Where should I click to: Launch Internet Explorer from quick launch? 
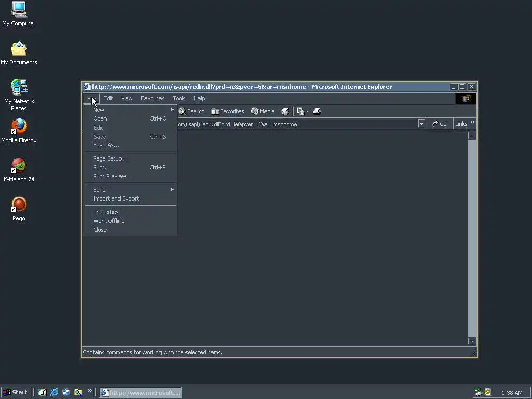coord(54,392)
